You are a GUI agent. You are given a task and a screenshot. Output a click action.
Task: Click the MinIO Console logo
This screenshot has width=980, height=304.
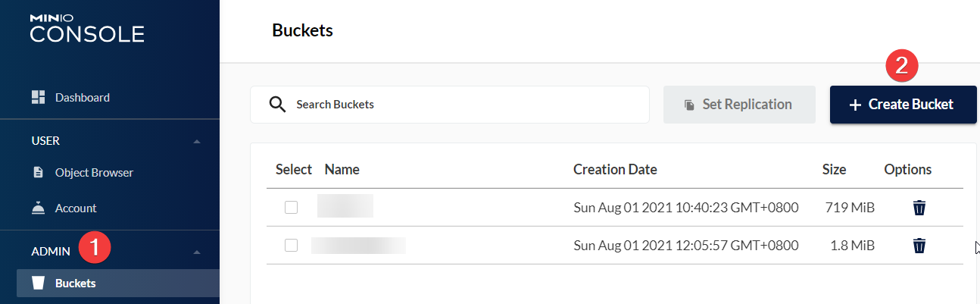click(87, 28)
